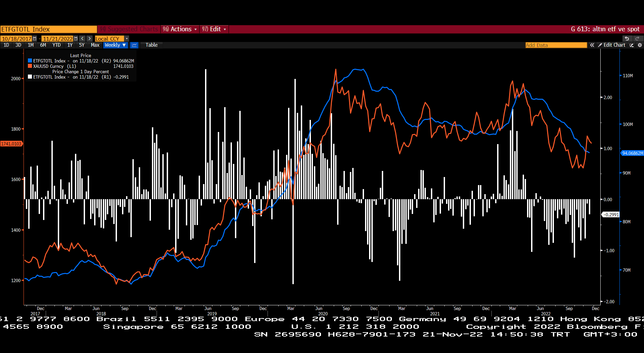Image resolution: width=644 pixels, height=353 pixels.
Task: Open the end date calendar picker
Action: [76, 39]
